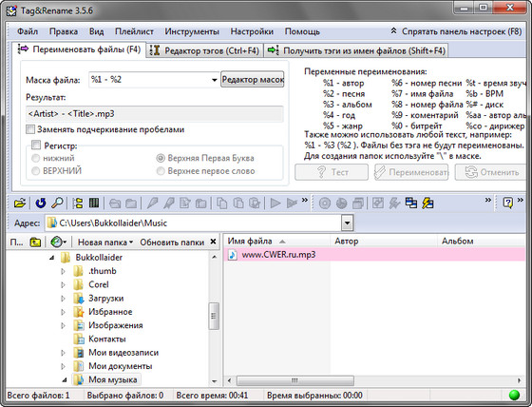532x407 pixels.
Task: Switch to Получить тэги из имен файлов tab
Action: [356, 50]
